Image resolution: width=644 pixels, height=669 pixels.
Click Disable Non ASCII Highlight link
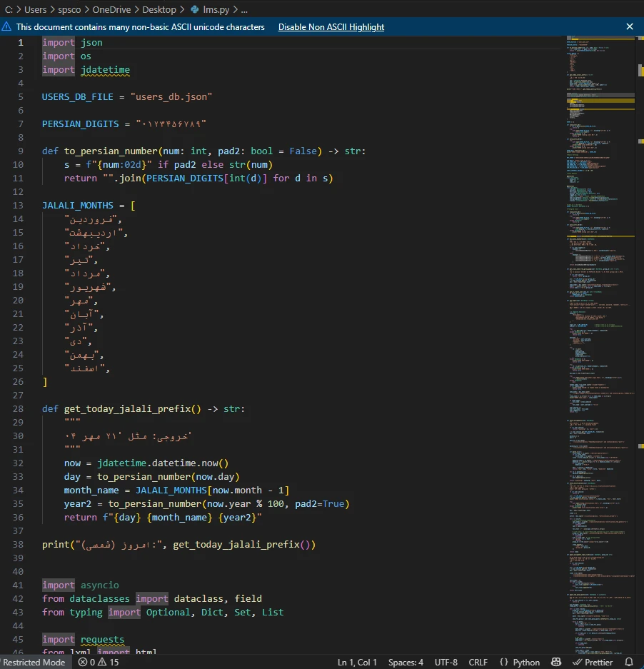tap(331, 27)
